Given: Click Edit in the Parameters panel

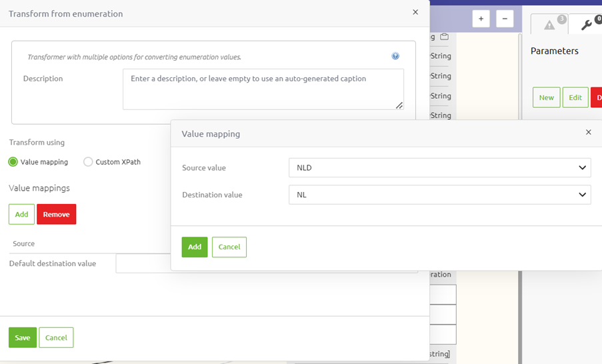Looking at the screenshot, I should [x=575, y=97].
